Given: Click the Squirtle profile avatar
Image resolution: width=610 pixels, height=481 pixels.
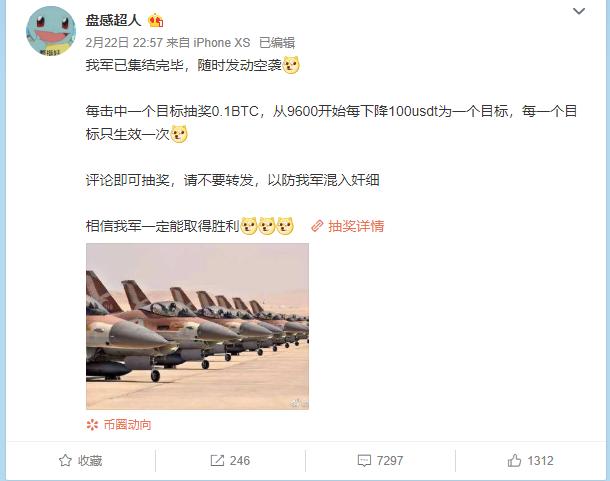Looking at the screenshot, I should [51, 31].
